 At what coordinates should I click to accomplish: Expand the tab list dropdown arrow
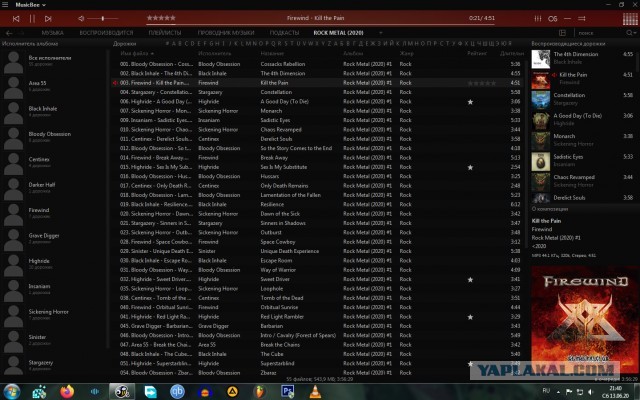tap(381, 33)
